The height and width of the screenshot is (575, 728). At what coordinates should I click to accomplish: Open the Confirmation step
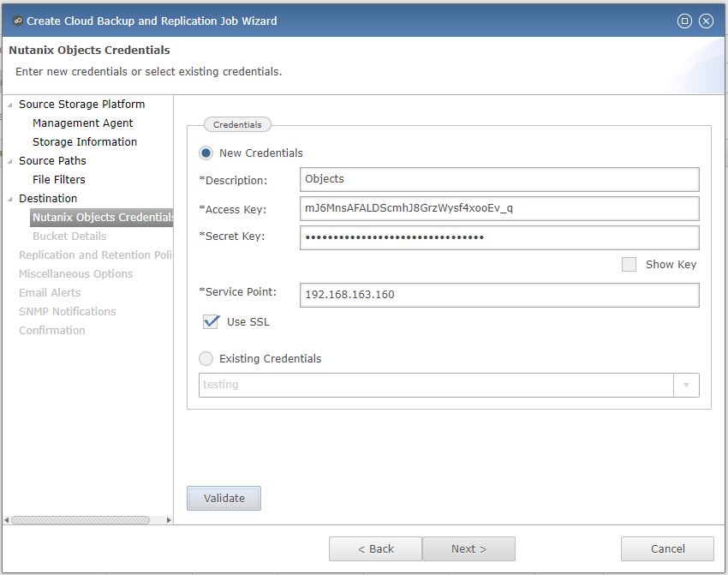[x=52, y=330]
